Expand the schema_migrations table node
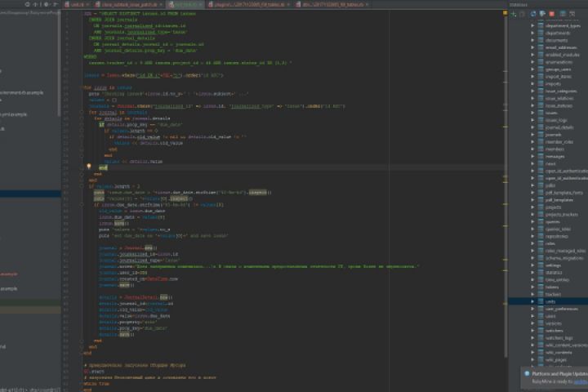Screen dimensions: 588x392 [x=532, y=258]
